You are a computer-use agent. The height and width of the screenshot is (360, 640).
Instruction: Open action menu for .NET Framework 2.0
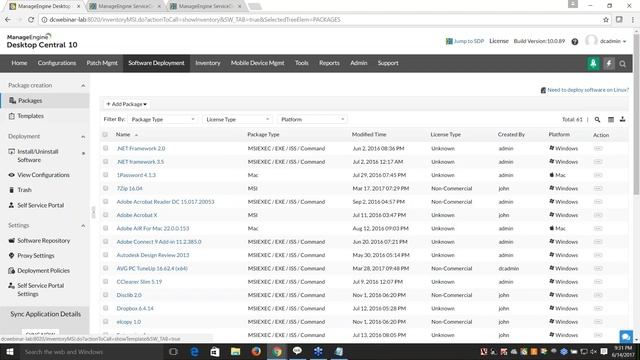[x=598, y=149]
